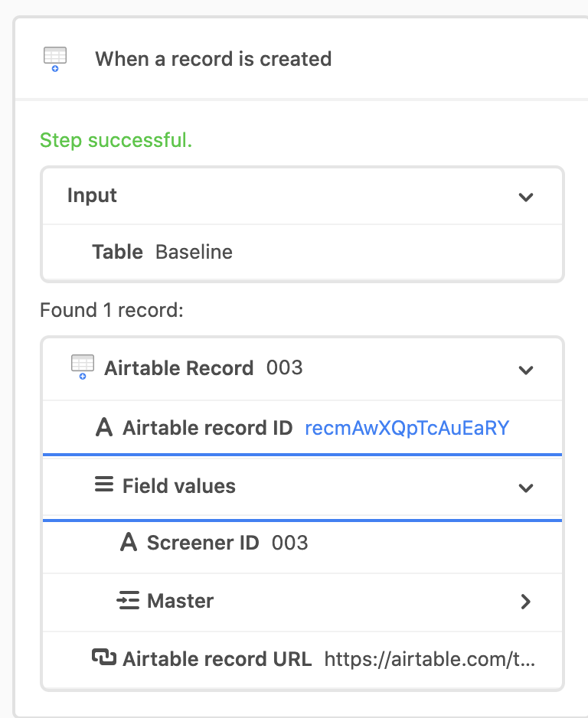This screenshot has width=588, height=718.
Task: Click the text icon beside Screener ID
Action: [x=129, y=542]
